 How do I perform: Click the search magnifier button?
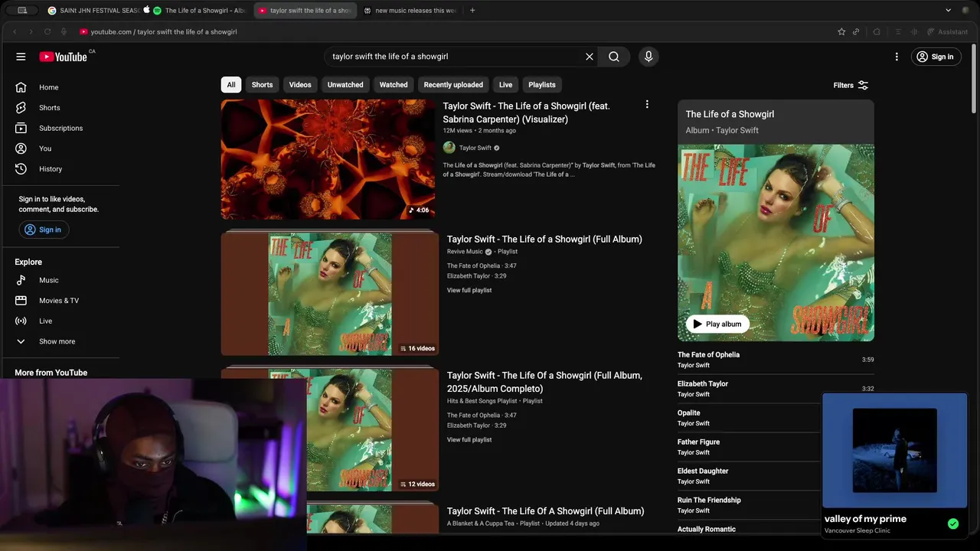(614, 57)
